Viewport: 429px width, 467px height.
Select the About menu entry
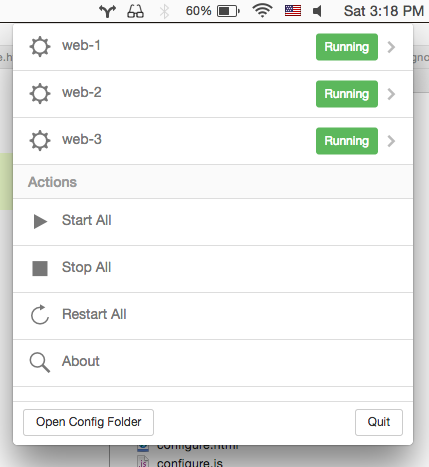coord(213,363)
